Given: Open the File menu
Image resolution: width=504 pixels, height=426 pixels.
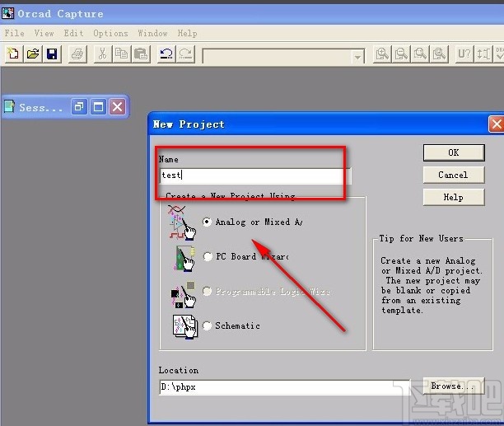Looking at the screenshot, I should tap(15, 33).
